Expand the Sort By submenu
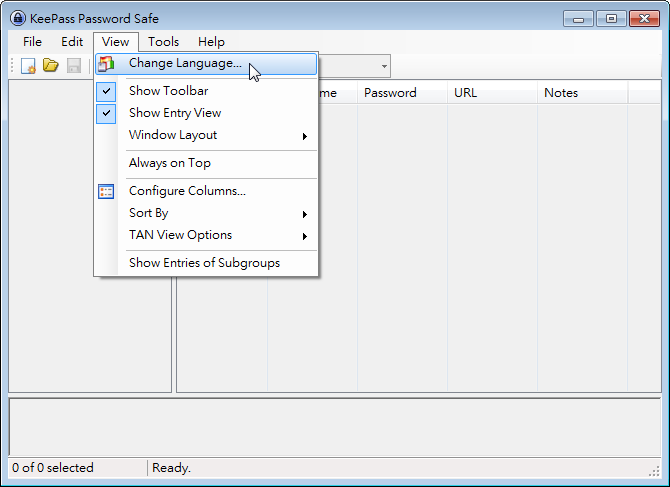 point(206,213)
